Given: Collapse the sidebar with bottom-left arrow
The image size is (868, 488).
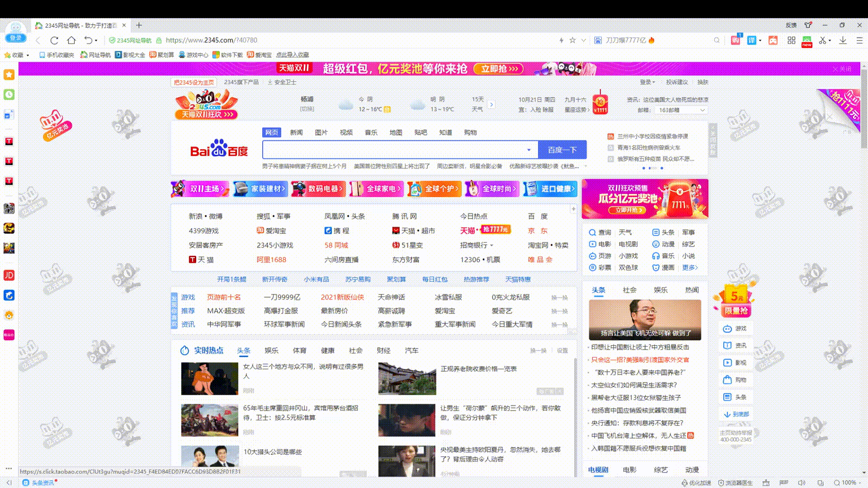Looking at the screenshot, I should tap(9, 482).
